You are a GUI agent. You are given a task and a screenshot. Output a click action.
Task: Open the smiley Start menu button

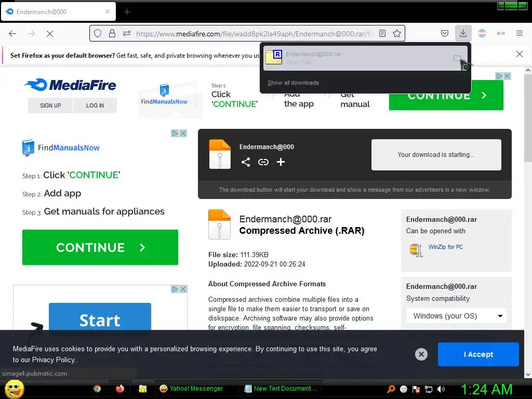[14, 389]
